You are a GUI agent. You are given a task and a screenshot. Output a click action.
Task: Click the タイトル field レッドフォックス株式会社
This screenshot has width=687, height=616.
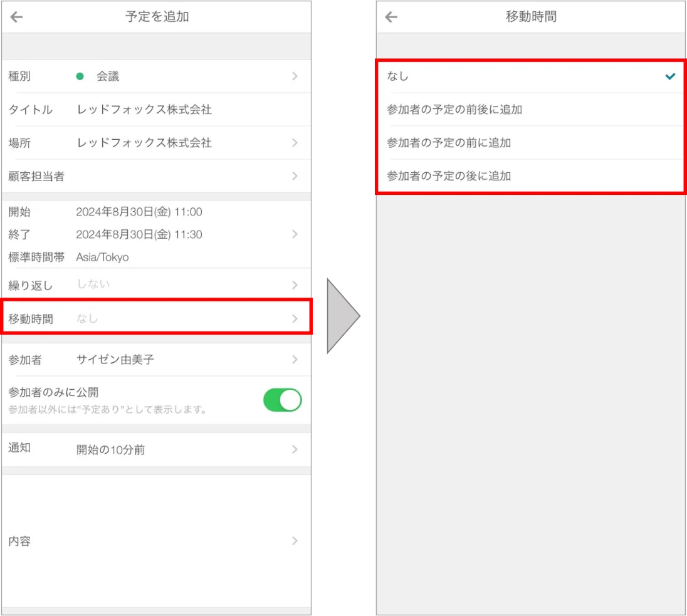[x=144, y=110]
